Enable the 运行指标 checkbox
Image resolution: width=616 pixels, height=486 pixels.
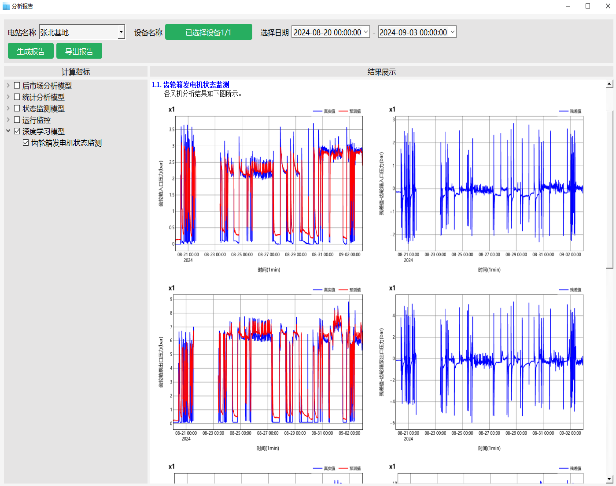[x=18, y=120]
